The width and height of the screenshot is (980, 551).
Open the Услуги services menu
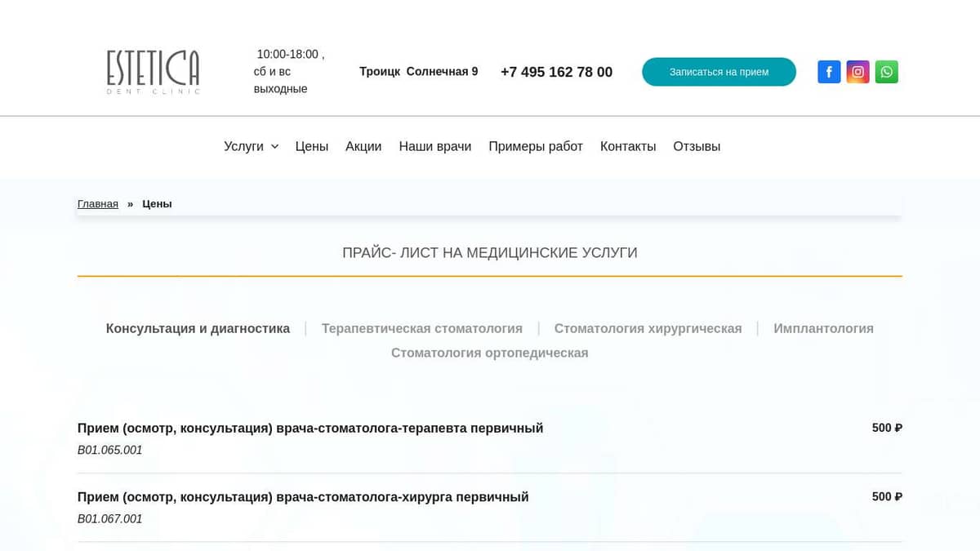click(x=245, y=146)
